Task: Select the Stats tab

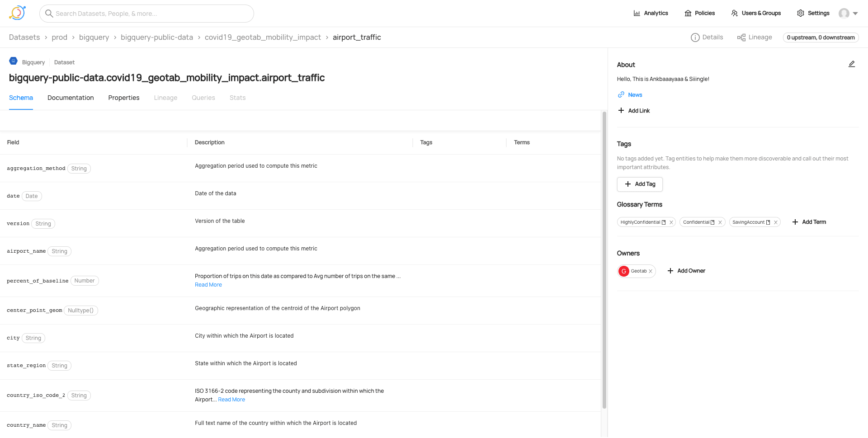Action: (x=237, y=98)
